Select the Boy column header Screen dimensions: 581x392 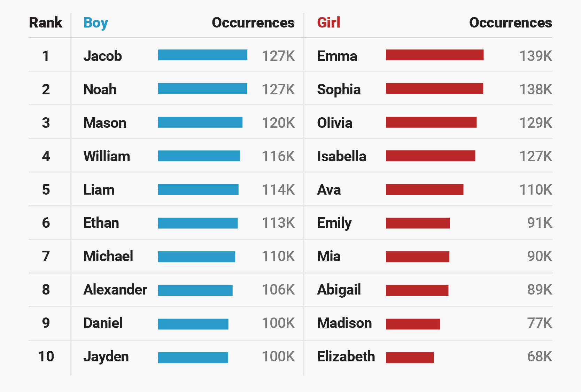click(95, 23)
